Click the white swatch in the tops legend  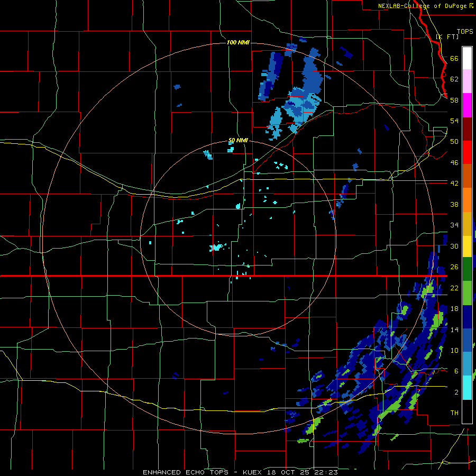tap(467, 58)
